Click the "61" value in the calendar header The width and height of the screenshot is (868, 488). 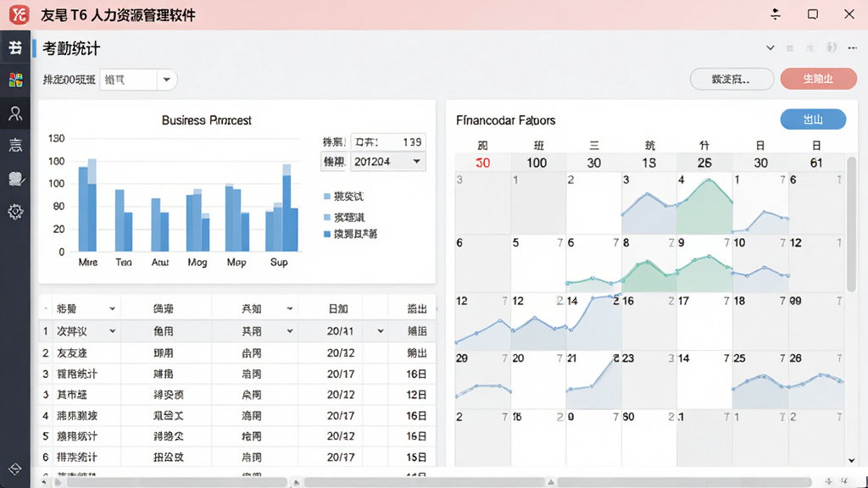tap(816, 163)
